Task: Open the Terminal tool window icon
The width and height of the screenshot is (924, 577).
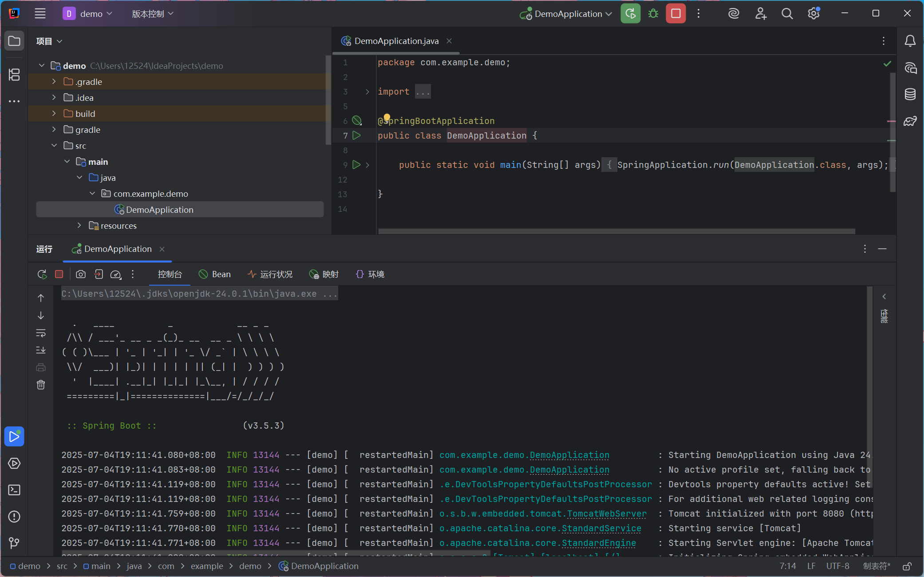Action: click(14, 490)
